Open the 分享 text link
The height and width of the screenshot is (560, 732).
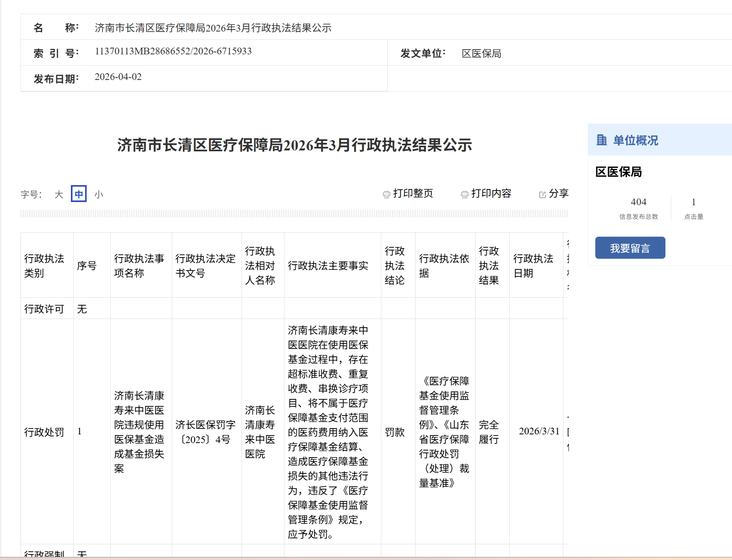click(558, 193)
